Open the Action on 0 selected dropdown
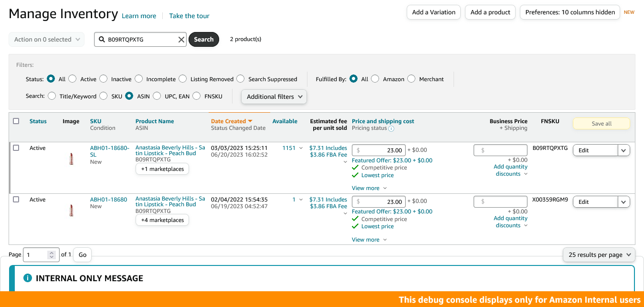Screen dimensions: 644x307 [47, 40]
